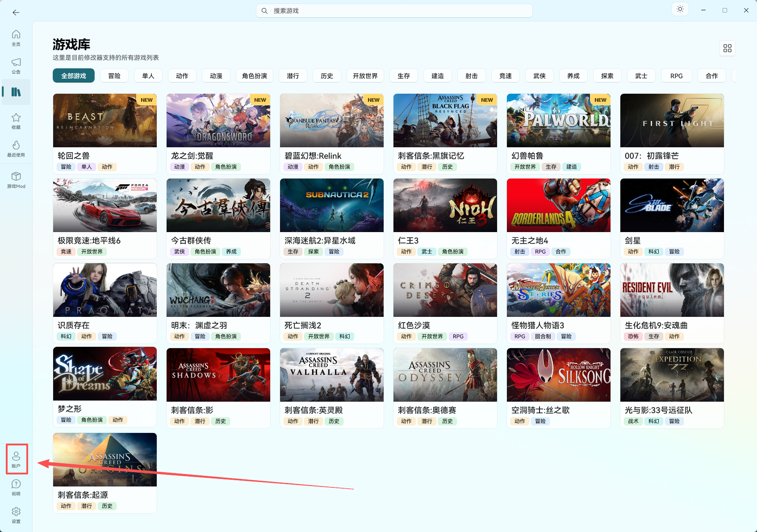This screenshot has width=757, height=532.
Task: Choose the 武侠 category filter chip
Action: tap(540, 76)
